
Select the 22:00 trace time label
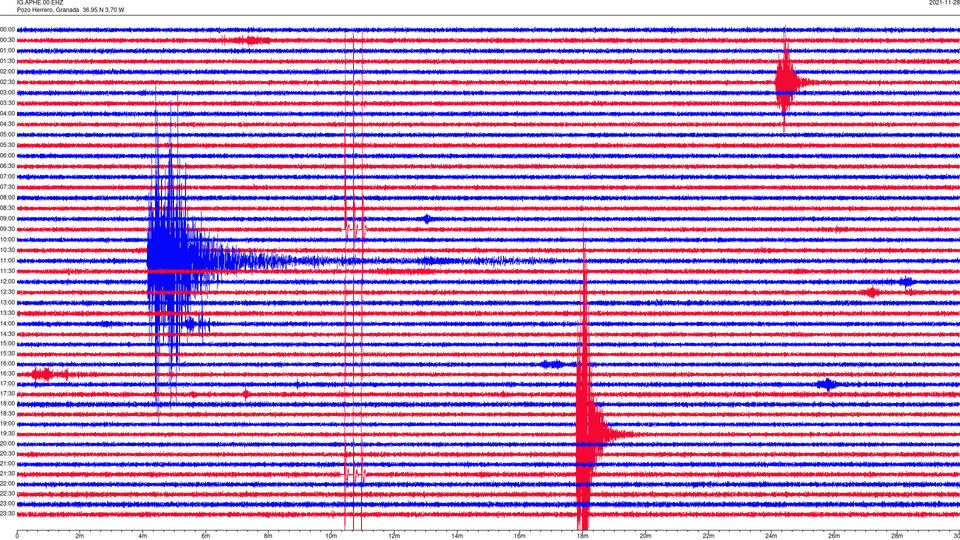point(7,484)
